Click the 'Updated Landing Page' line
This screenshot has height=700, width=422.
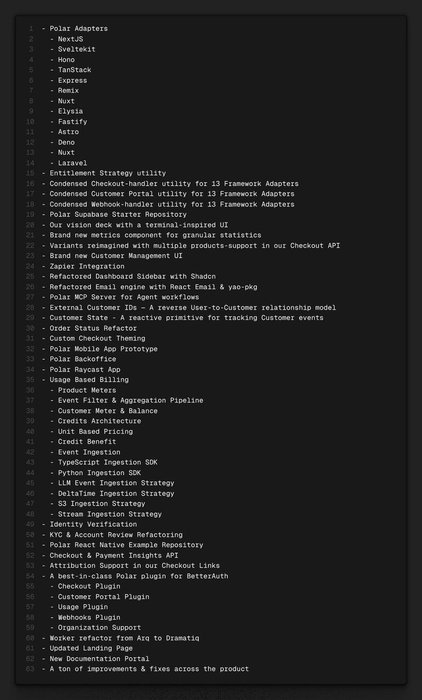click(87, 648)
